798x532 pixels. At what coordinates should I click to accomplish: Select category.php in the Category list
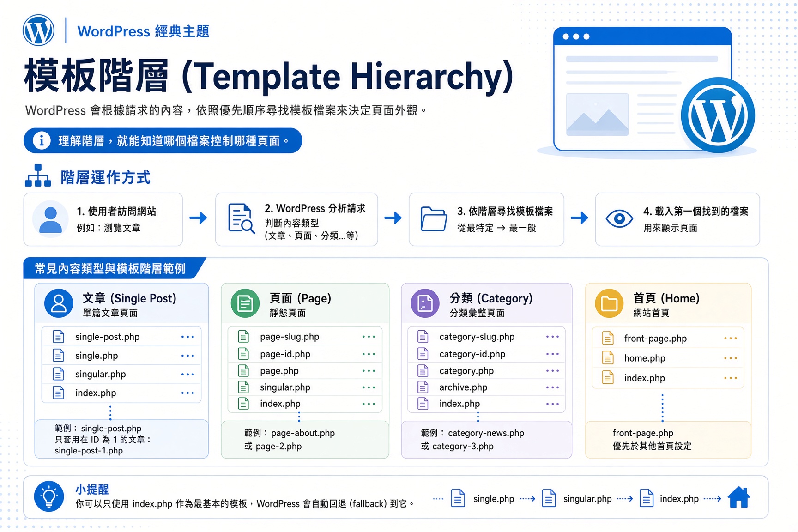click(466, 371)
